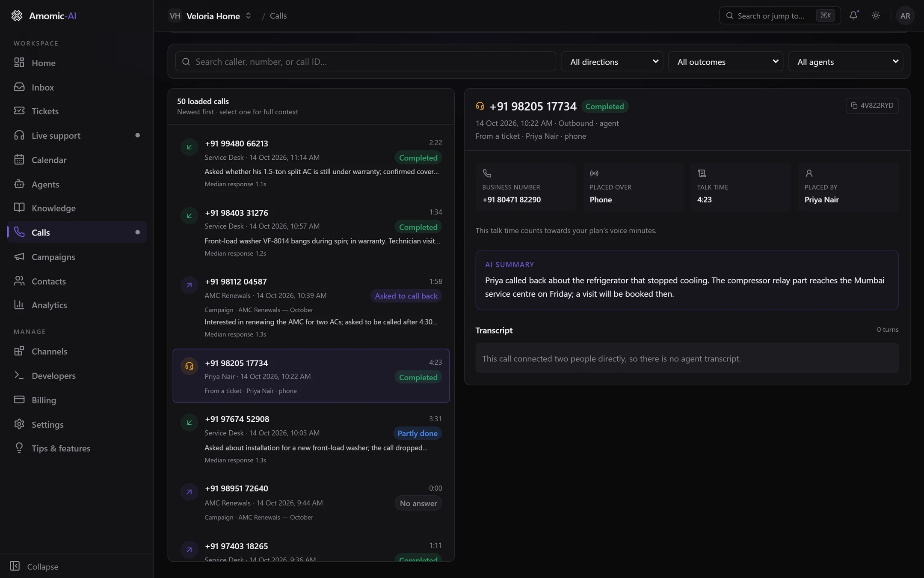Screen dimensions: 924x578
Task: Open the Inbox section
Action: (77, 87)
